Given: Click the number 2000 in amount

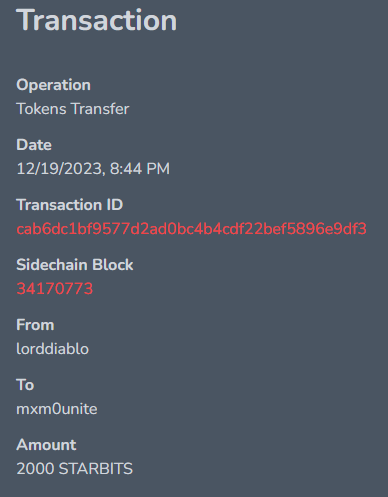Looking at the screenshot, I should (35, 469).
